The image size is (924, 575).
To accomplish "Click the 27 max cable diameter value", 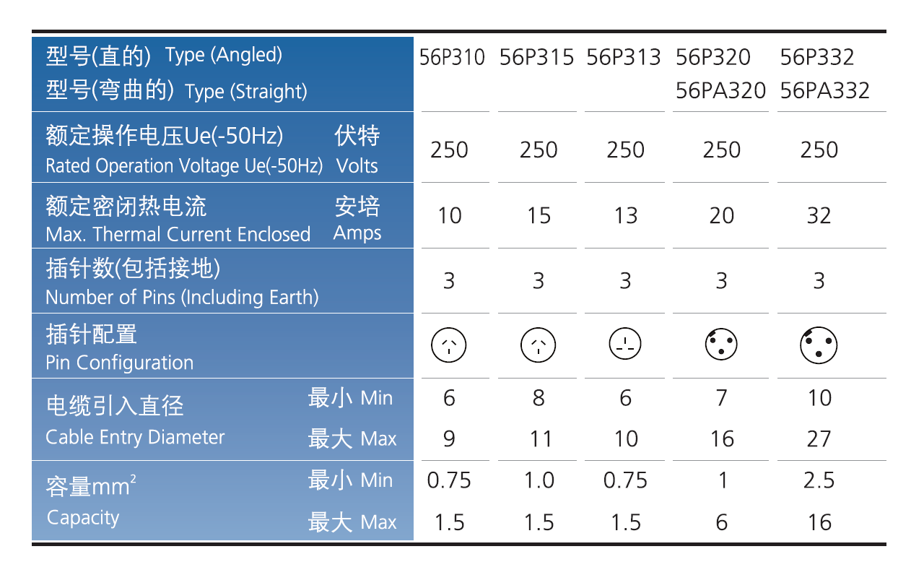I will point(819,439).
